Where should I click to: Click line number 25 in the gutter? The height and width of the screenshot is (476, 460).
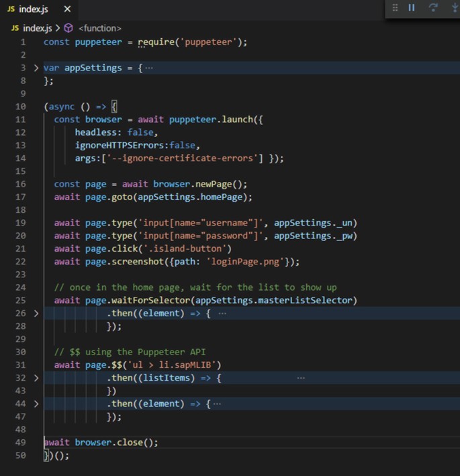point(20,300)
